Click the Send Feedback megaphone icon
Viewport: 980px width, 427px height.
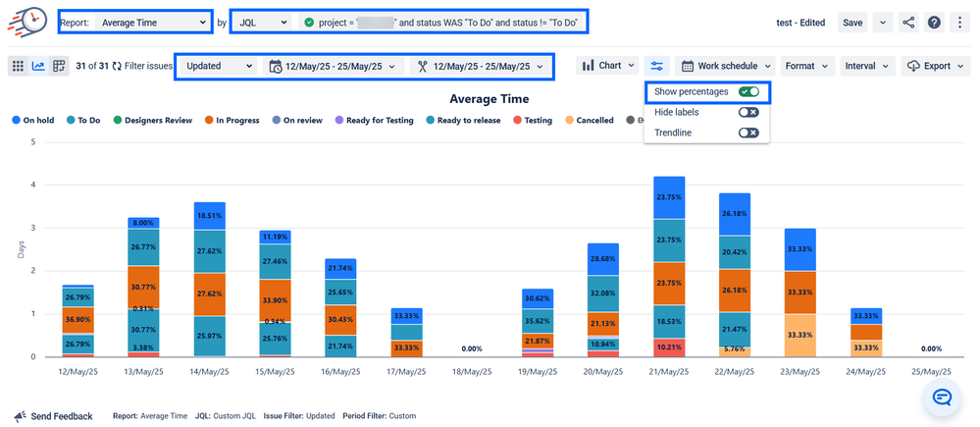click(x=20, y=416)
